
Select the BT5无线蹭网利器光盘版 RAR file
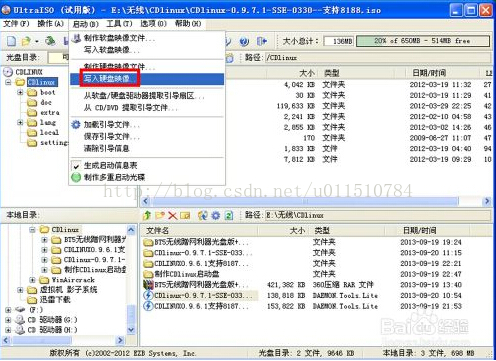[x=197, y=285]
